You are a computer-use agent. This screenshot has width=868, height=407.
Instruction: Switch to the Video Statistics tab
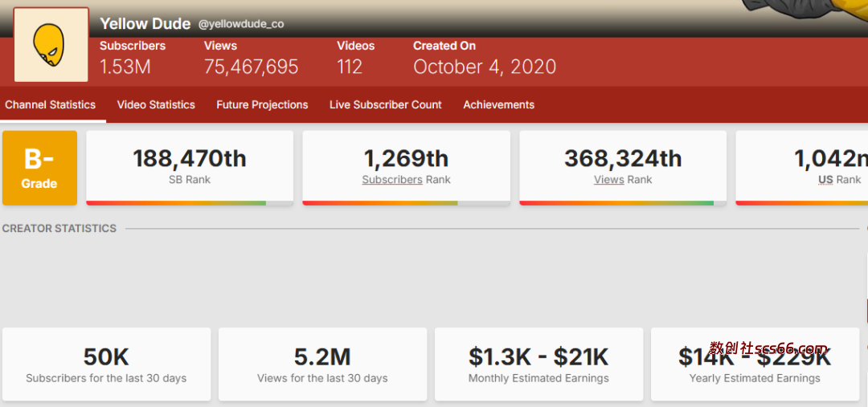[x=156, y=105]
